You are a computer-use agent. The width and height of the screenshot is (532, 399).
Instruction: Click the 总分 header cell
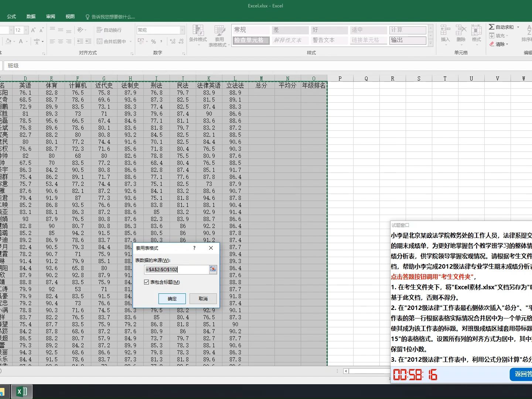point(262,85)
